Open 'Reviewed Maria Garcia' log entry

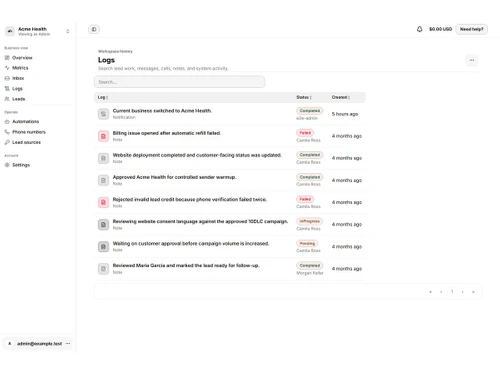pos(186,266)
